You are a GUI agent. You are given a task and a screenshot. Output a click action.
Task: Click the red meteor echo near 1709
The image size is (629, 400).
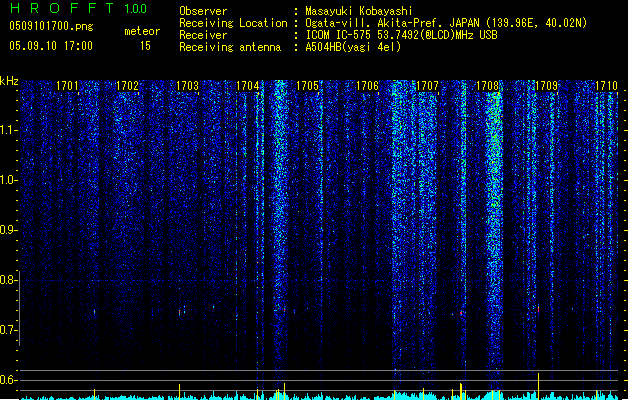(x=538, y=309)
